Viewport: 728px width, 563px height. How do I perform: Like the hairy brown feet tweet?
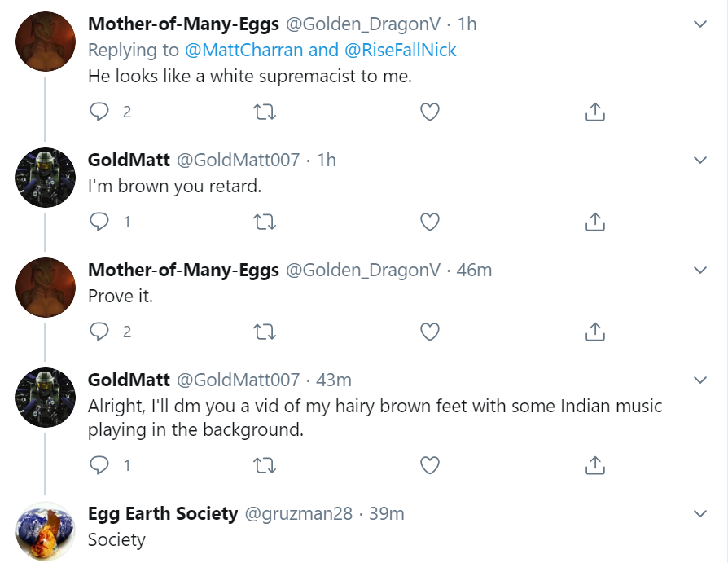429,465
